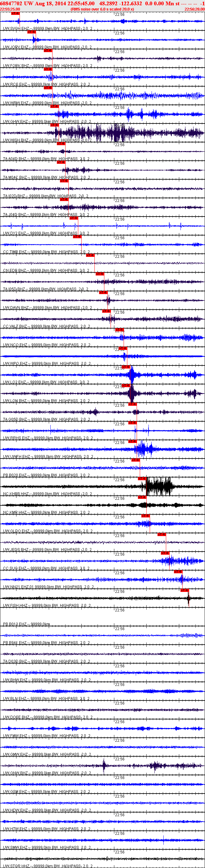The image size is (205, 868).
Task: Click the pick flag on UW.DY2 trace
Action: (x=74, y=218)
